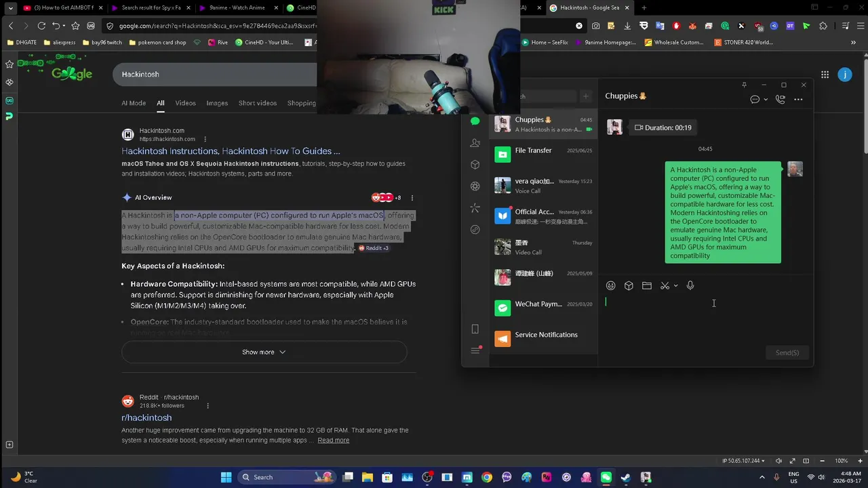This screenshot has width=868, height=488.
Task: Open Google account avatar j
Action: point(845,75)
